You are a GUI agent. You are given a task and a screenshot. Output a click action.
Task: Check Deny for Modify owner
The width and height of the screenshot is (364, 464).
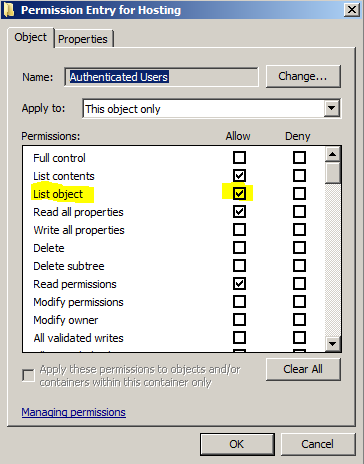(x=299, y=320)
